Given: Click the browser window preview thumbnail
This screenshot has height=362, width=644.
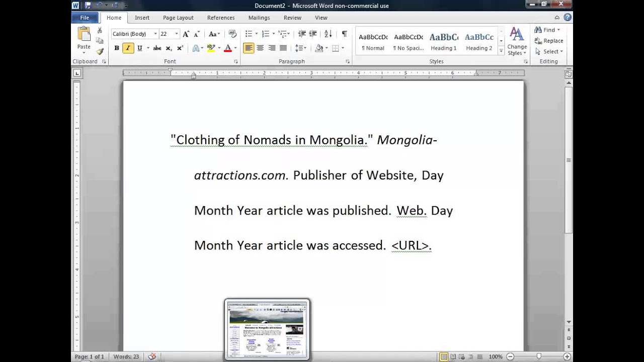Looking at the screenshot, I should 267,330.
